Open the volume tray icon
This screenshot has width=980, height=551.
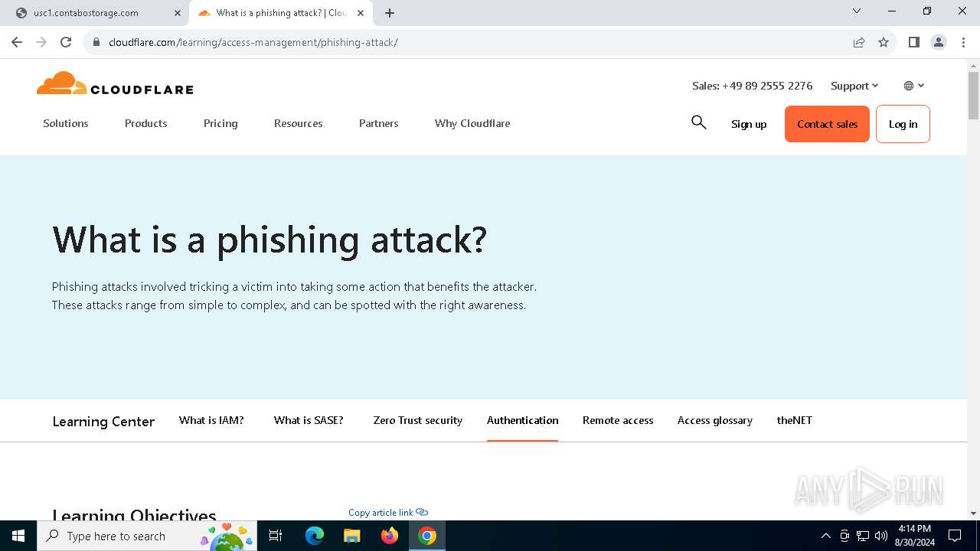(881, 536)
